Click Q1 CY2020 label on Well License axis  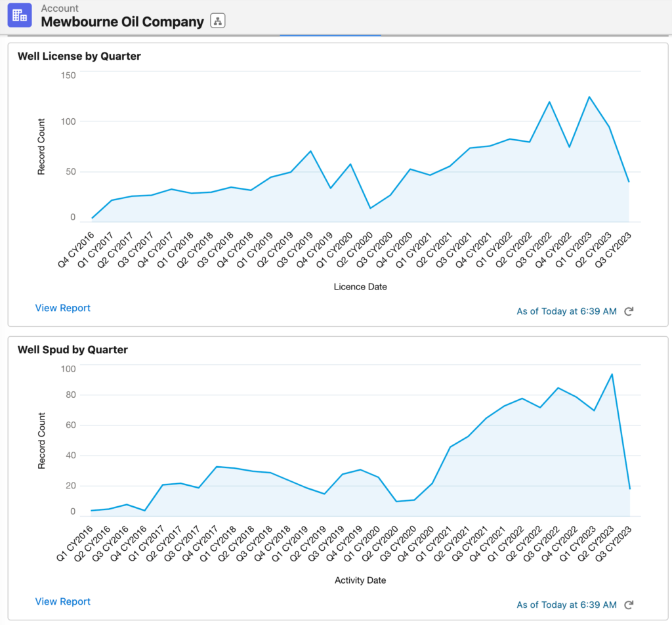click(335, 249)
